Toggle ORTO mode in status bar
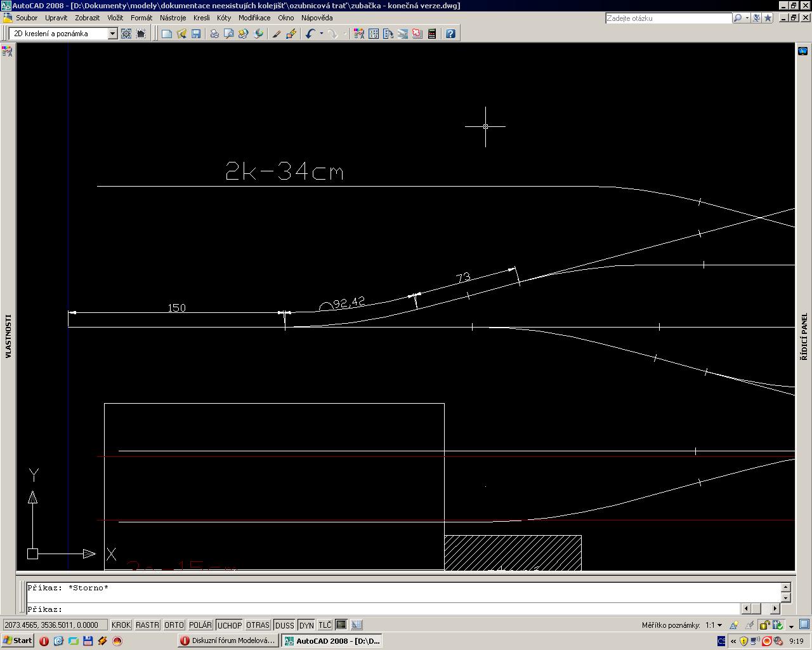This screenshot has width=812, height=650. coord(174,625)
